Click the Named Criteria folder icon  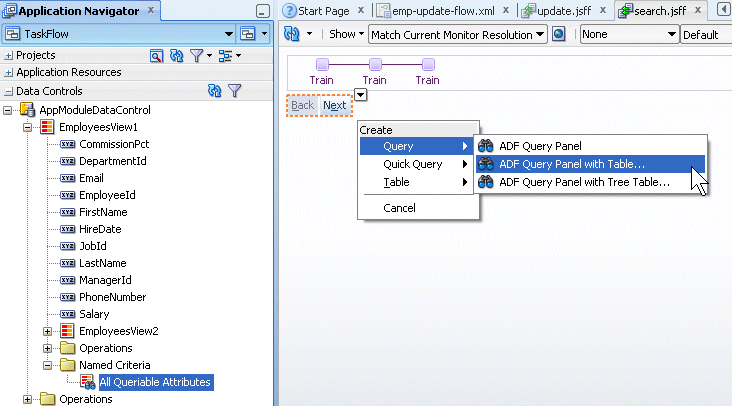67,365
